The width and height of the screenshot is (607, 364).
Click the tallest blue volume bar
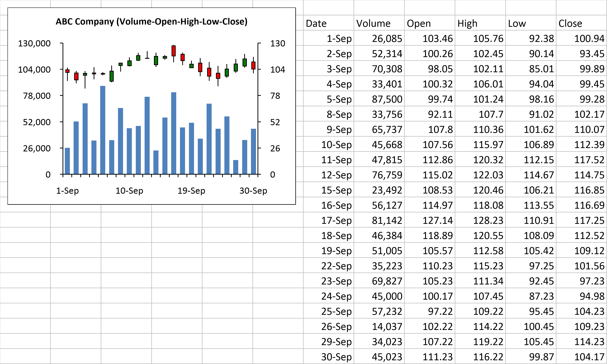[103, 130]
